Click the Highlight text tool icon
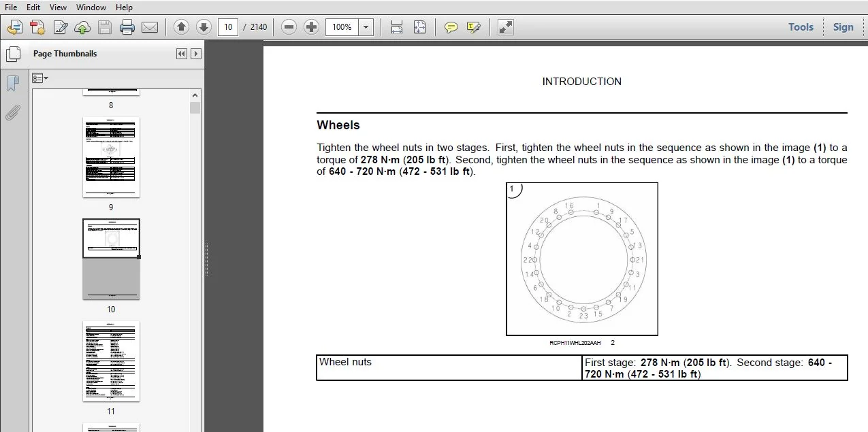The width and height of the screenshot is (868, 432). (474, 27)
